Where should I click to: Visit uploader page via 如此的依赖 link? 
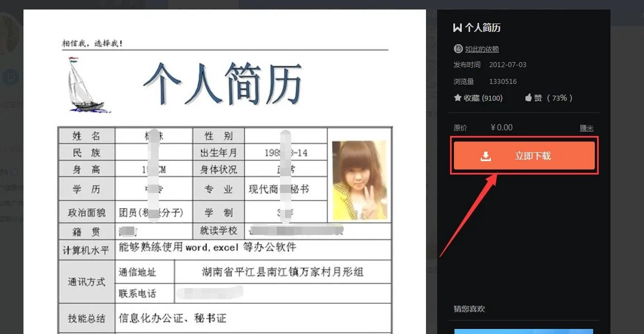point(481,49)
